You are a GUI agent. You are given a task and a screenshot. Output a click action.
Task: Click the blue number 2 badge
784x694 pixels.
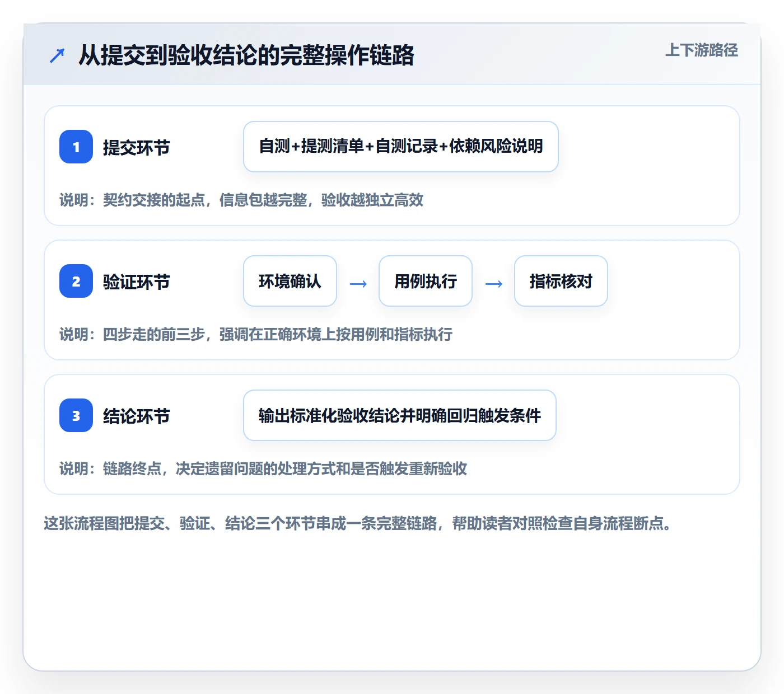[x=76, y=281]
